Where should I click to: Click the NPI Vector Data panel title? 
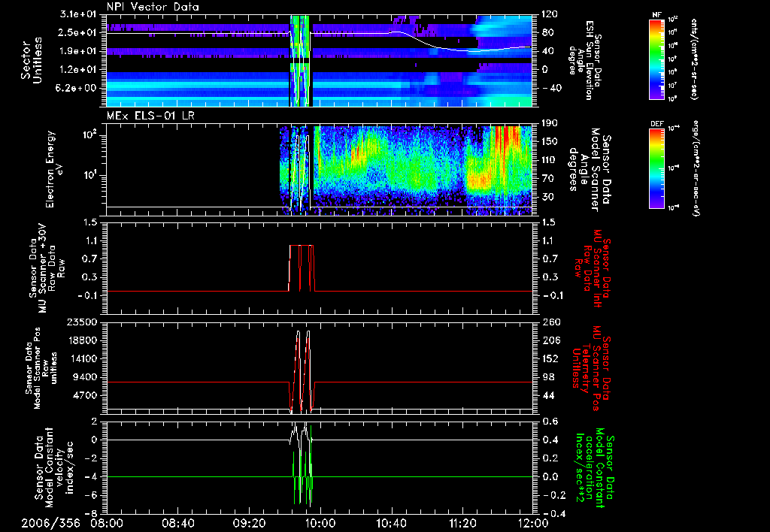[x=152, y=7]
